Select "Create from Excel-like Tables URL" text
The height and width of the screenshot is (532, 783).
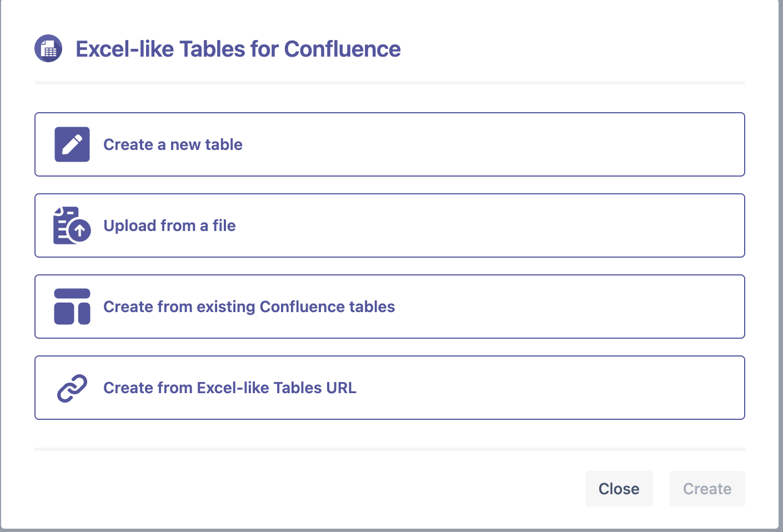[229, 388]
